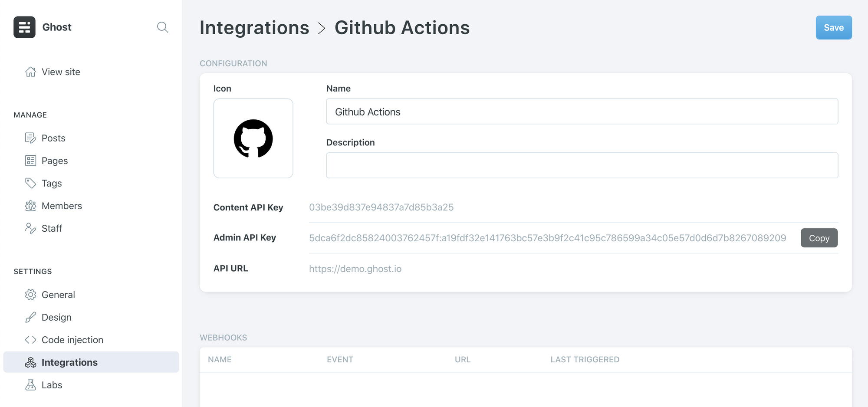Click the Design paintbrush icon

pyautogui.click(x=30, y=317)
